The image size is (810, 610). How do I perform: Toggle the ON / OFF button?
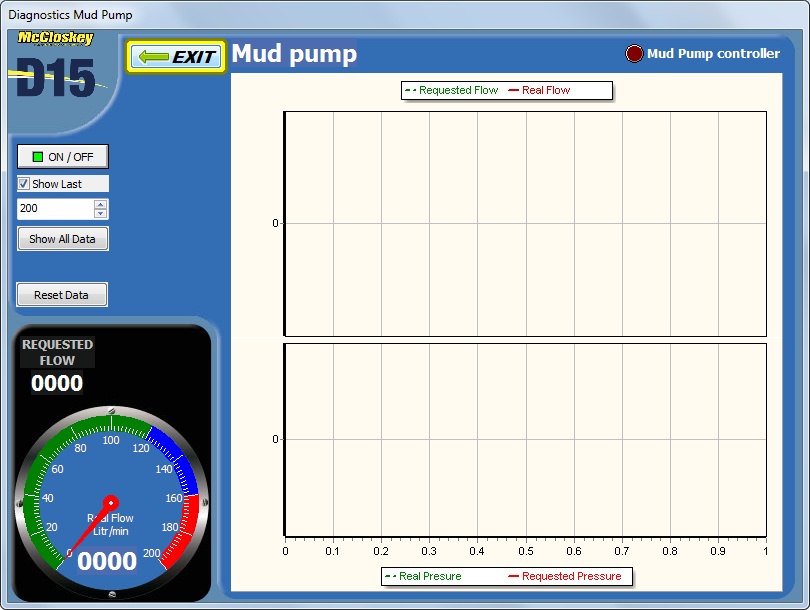click(x=62, y=157)
